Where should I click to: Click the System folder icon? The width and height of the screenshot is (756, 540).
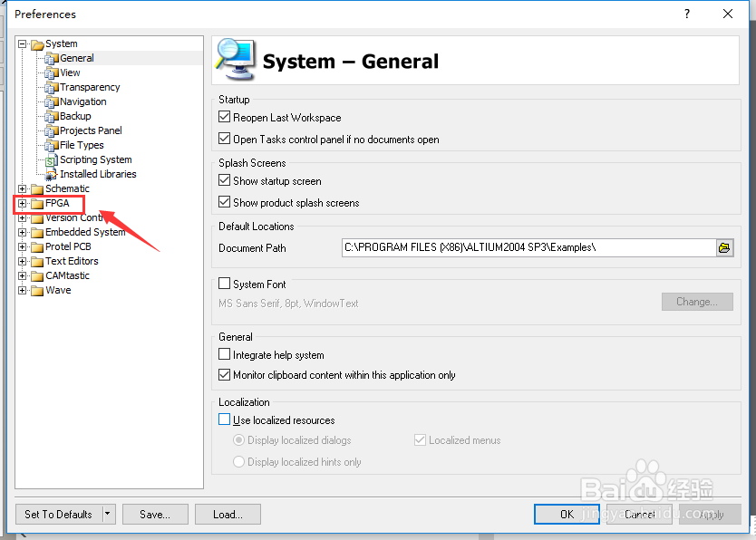[x=37, y=44]
